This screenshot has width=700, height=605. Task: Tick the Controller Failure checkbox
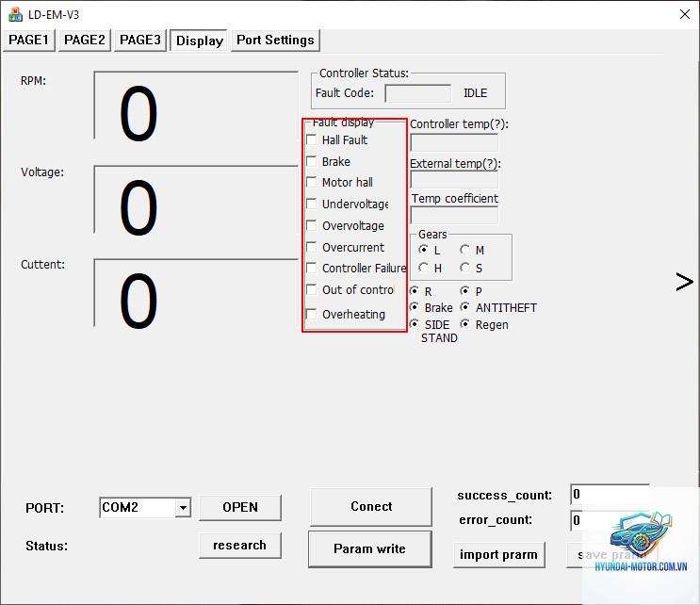[312, 268]
